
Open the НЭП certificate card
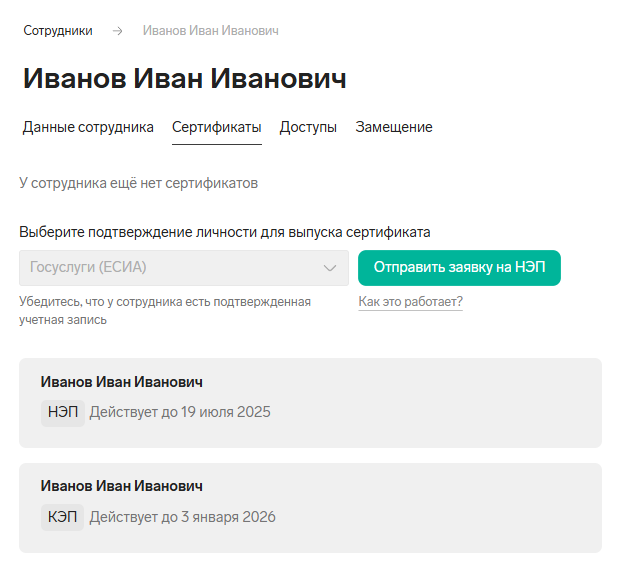click(310, 403)
